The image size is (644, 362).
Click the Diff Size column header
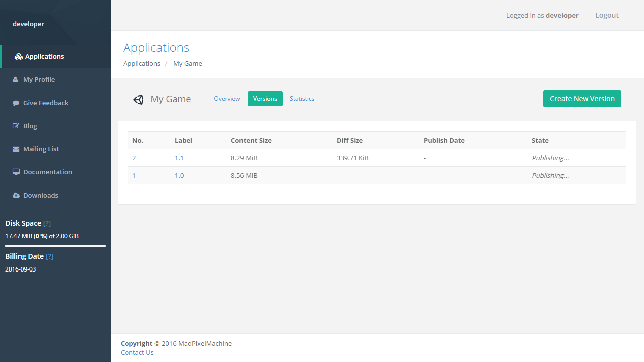tap(350, 140)
